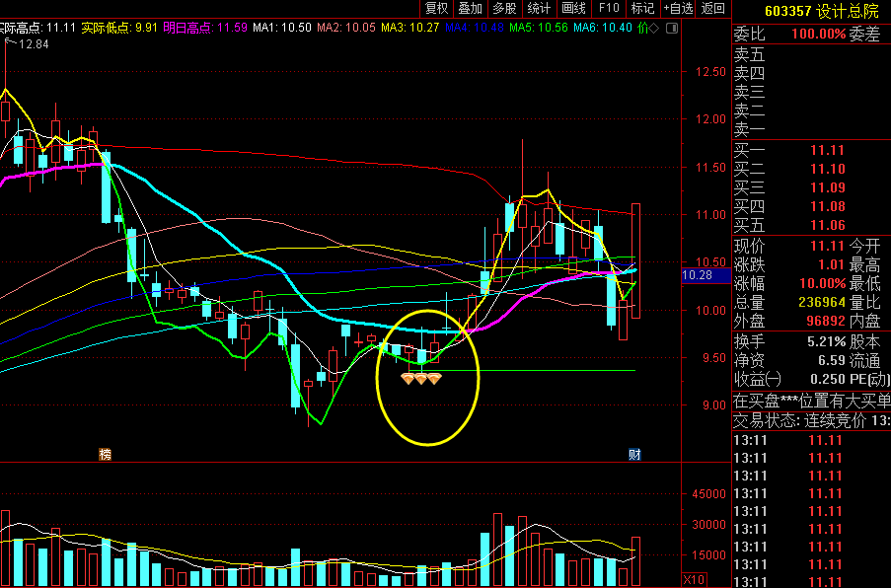Viewport: 891px width, 588px height.
Task: Click the 委比 100.00% value
Action: 818,35
